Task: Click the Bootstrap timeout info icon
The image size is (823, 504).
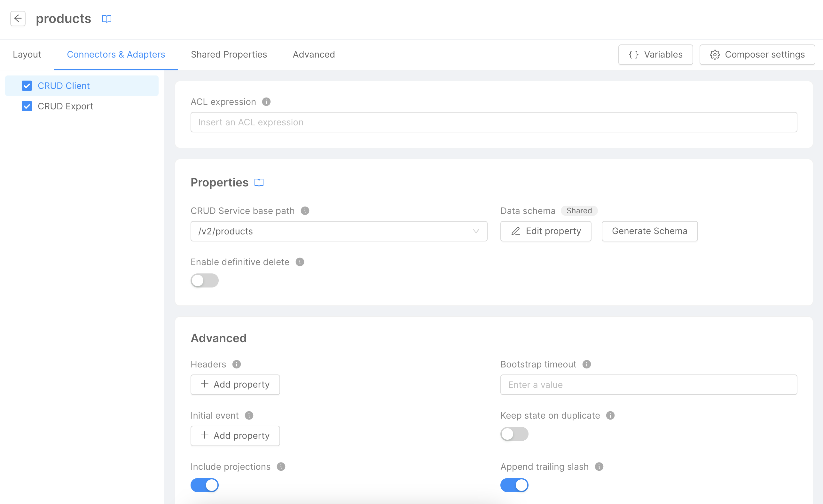Action: pos(587,364)
